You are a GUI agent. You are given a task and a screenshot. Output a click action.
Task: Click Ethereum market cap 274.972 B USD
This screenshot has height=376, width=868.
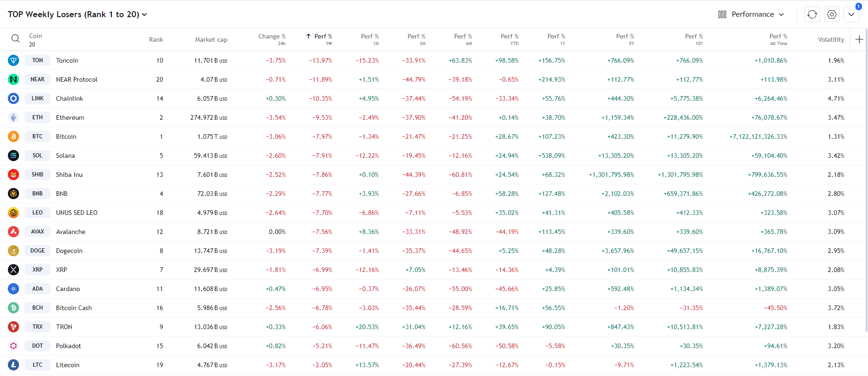209,117
